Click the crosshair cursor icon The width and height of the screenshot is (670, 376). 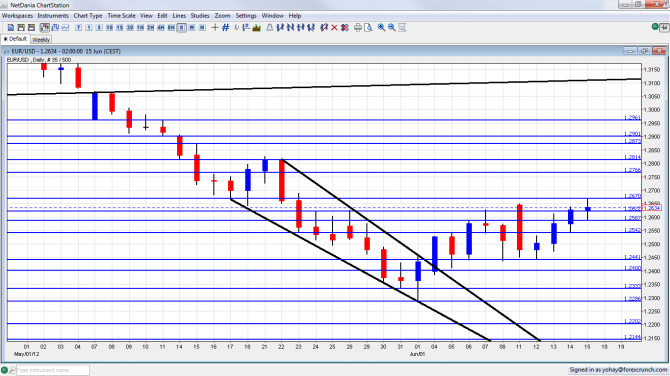click(x=215, y=27)
